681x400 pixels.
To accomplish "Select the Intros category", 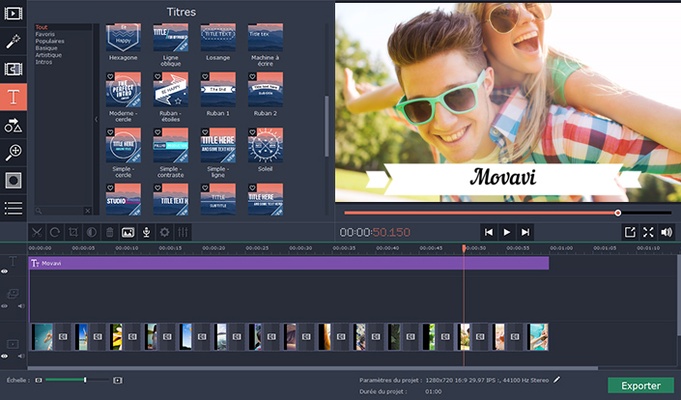I will (x=44, y=62).
